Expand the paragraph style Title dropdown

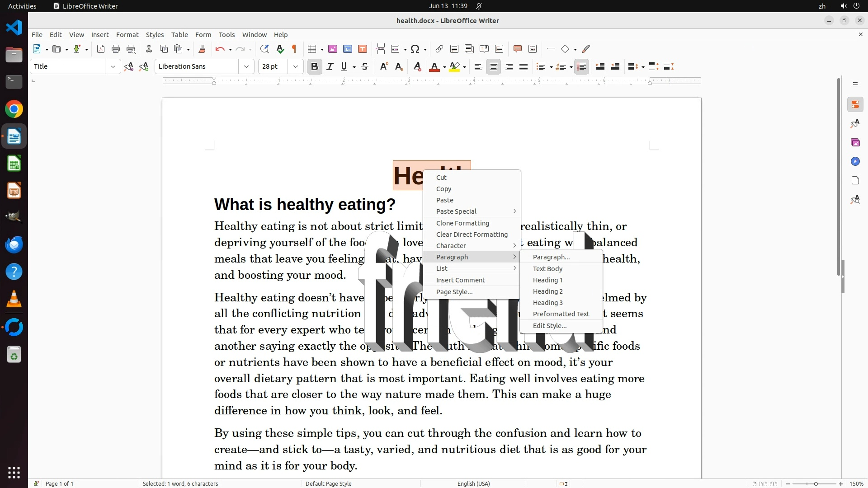[113, 67]
